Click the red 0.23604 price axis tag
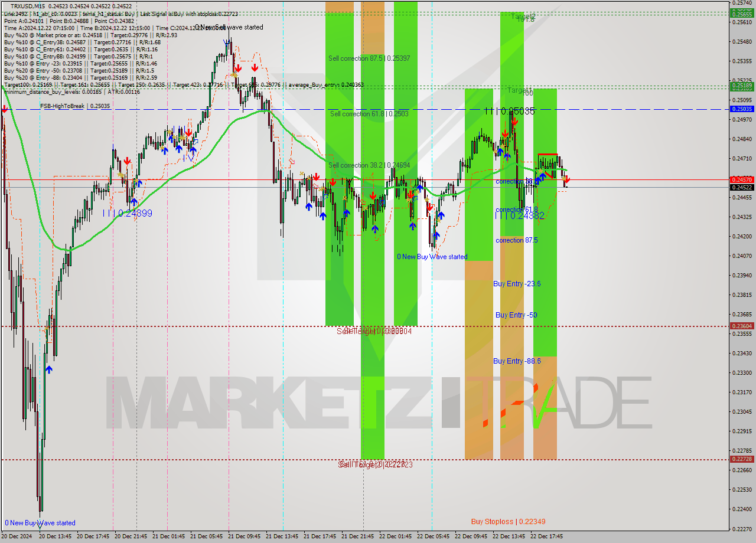 pos(742,326)
